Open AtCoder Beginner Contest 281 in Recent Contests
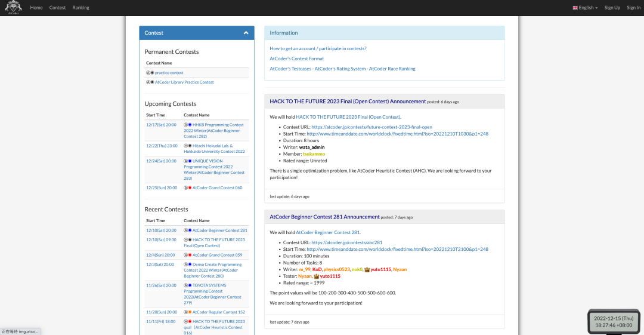 (x=219, y=230)
